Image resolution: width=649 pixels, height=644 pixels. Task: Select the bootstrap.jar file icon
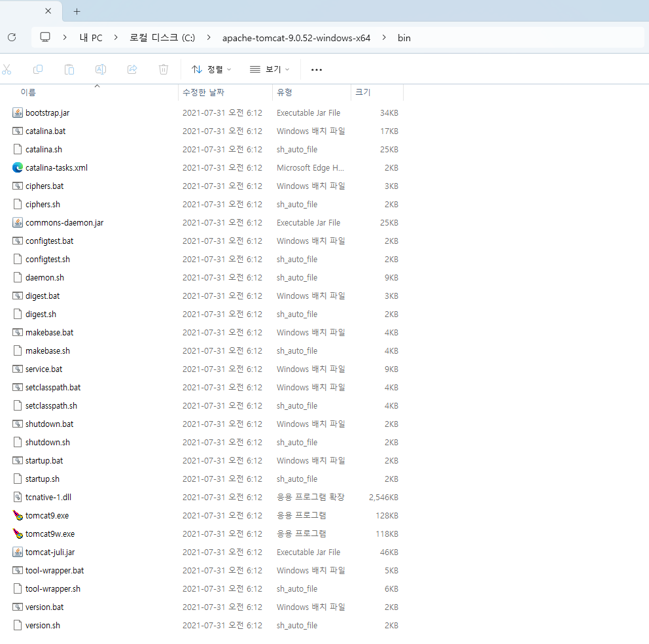click(x=18, y=113)
